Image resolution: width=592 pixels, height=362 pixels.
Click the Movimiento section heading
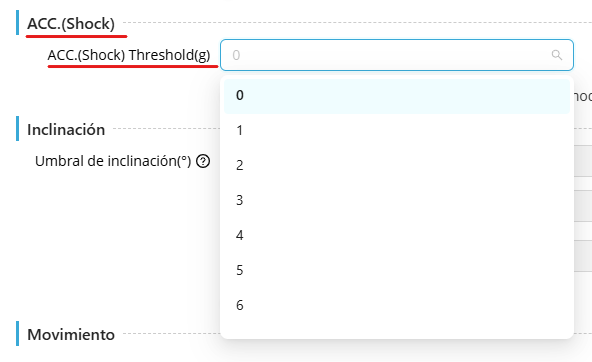click(71, 335)
